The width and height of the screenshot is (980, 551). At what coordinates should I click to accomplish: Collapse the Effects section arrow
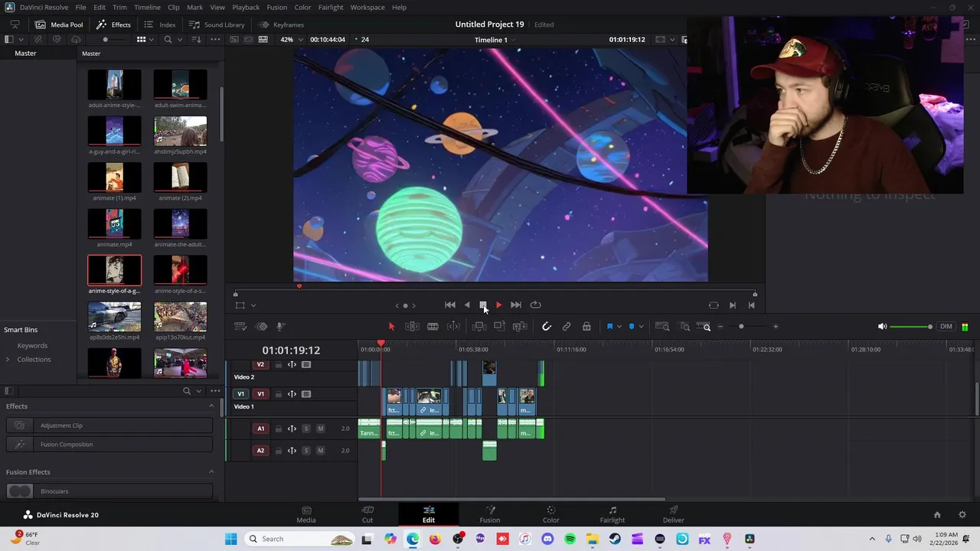[x=211, y=406]
